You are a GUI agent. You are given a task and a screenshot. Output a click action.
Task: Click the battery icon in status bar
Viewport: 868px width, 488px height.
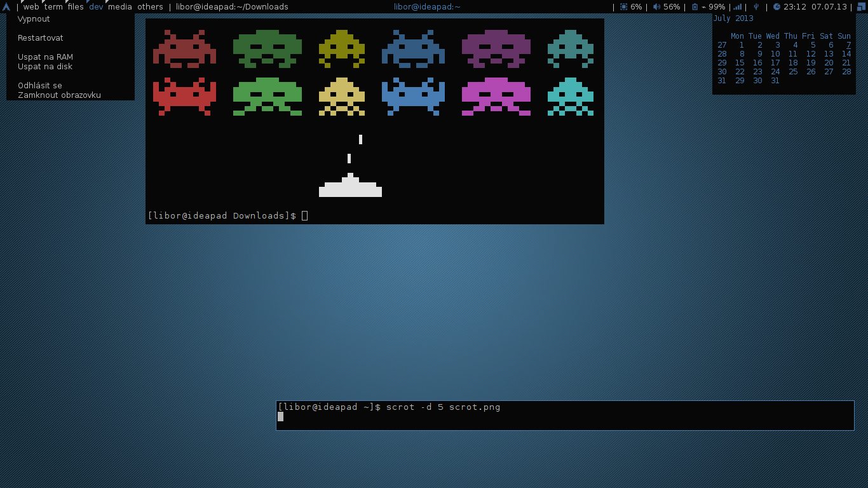(x=695, y=7)
